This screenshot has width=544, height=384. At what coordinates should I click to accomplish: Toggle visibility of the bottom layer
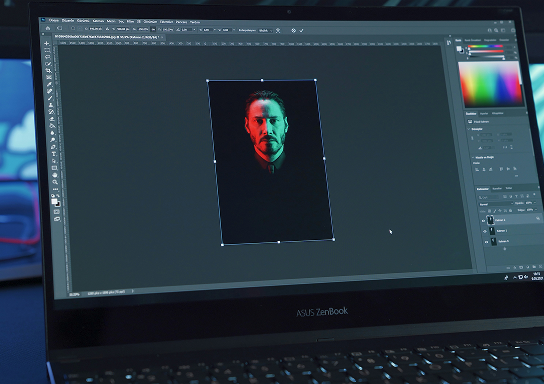point(486,242)
